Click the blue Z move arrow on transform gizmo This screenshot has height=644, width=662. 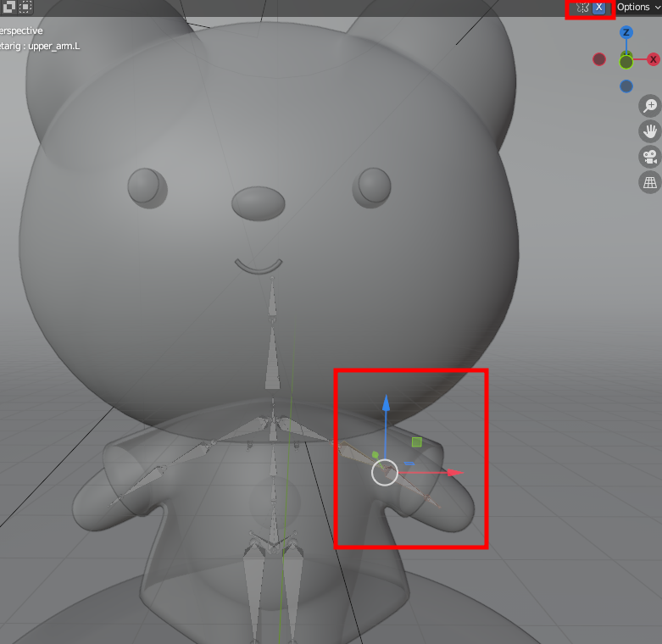pos(386,403)
